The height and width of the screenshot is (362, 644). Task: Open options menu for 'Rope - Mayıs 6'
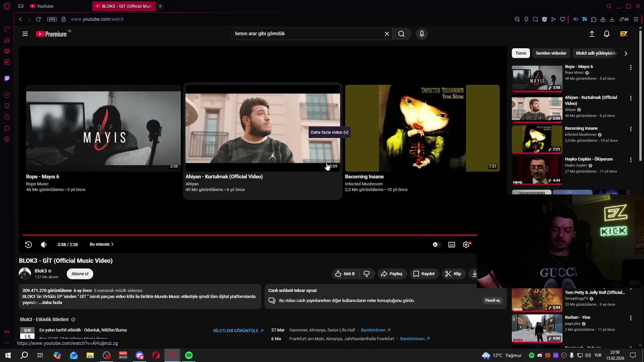(630, 67)
